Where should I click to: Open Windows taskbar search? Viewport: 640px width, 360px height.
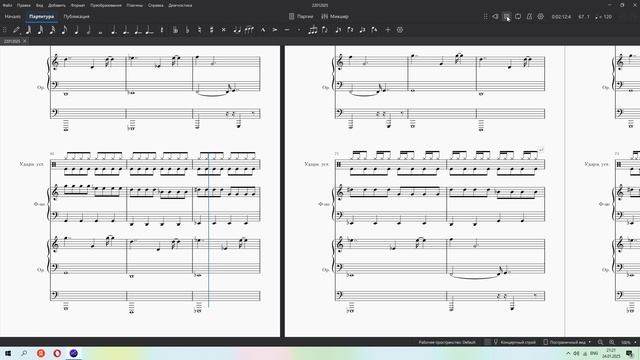[24, 353]
